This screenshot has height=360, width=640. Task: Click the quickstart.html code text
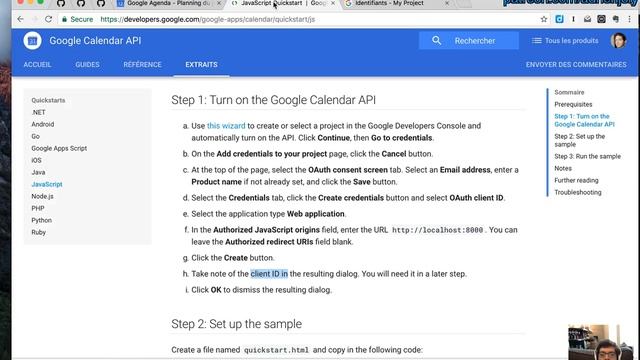pos(276,350)
